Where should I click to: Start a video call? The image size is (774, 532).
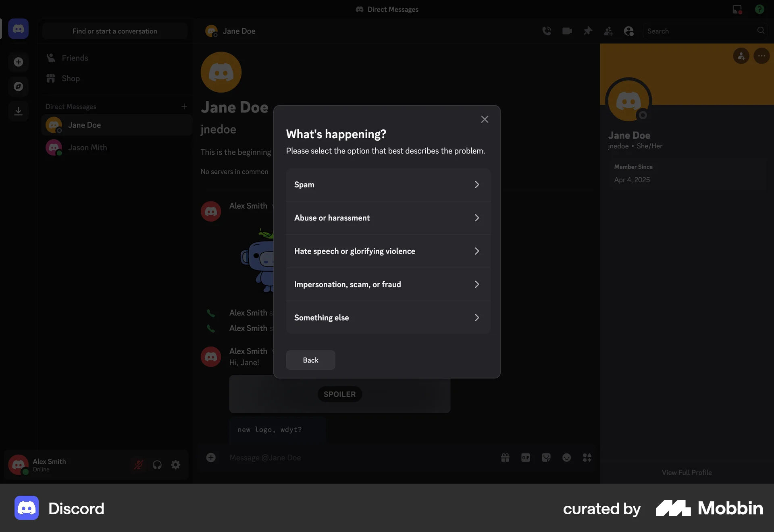pos(567,31)
